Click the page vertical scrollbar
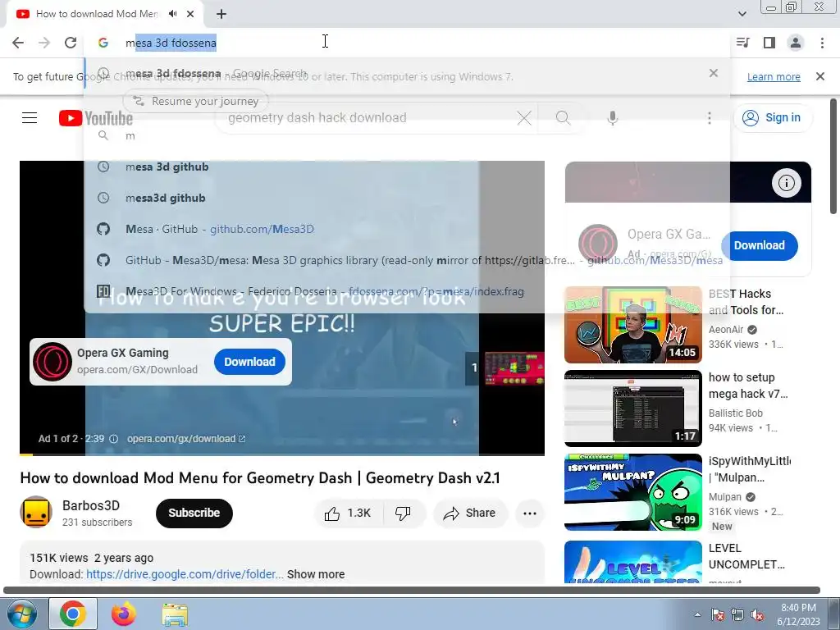Viewport: 840px width, 630px height. pyautogui.click(x=834, y=155)
